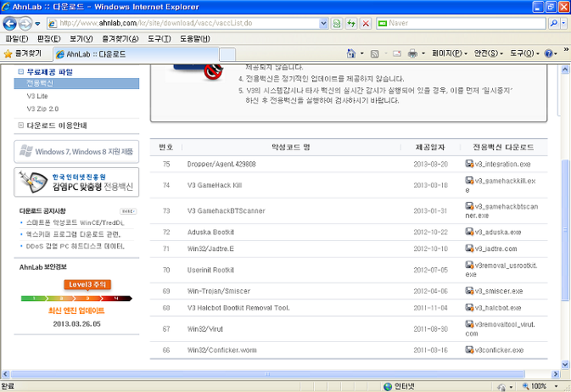The image size is (571, 392).
Task: Click the v3_integration.exe download icon
Action: click(x=469, y=164)
